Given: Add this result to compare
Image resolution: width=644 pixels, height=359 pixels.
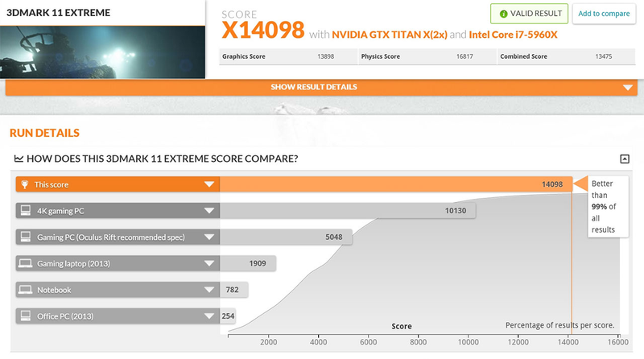Looking at the screenshot, I should pos(604,14).
